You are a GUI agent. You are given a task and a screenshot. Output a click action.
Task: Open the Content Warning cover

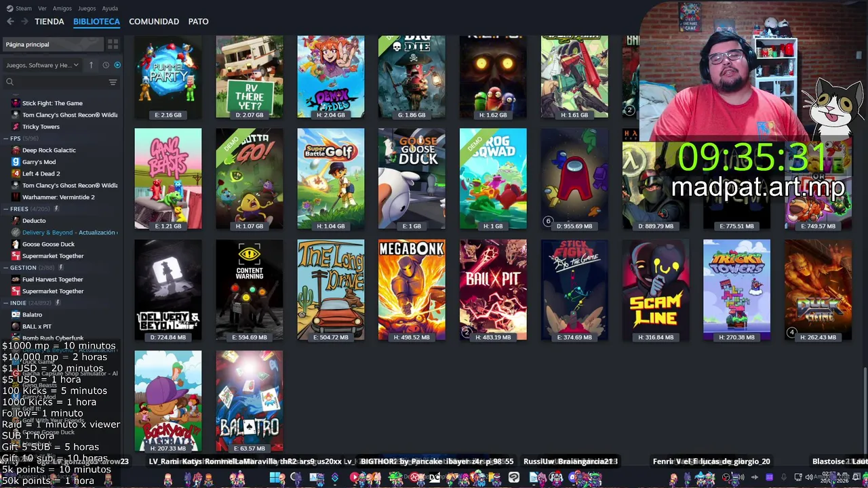coord(250,290)
